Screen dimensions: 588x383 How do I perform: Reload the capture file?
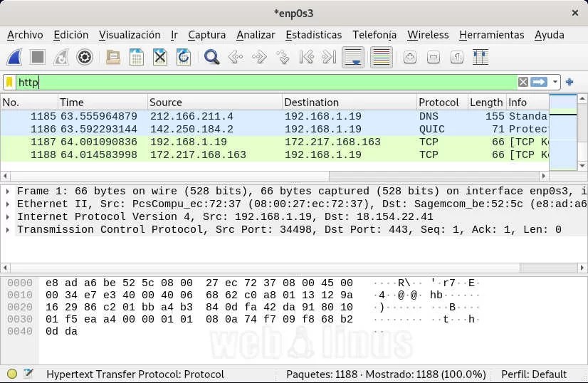click(x=184, y=58)
